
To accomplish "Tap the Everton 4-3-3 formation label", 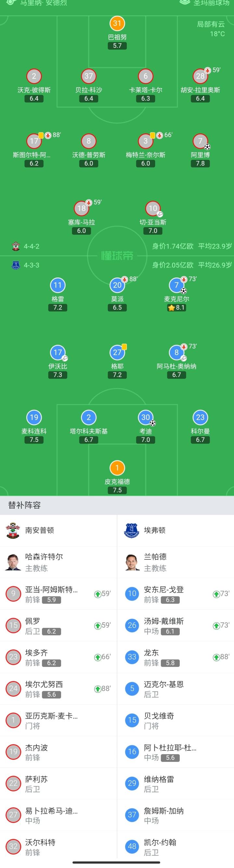I will coord(32,265).
